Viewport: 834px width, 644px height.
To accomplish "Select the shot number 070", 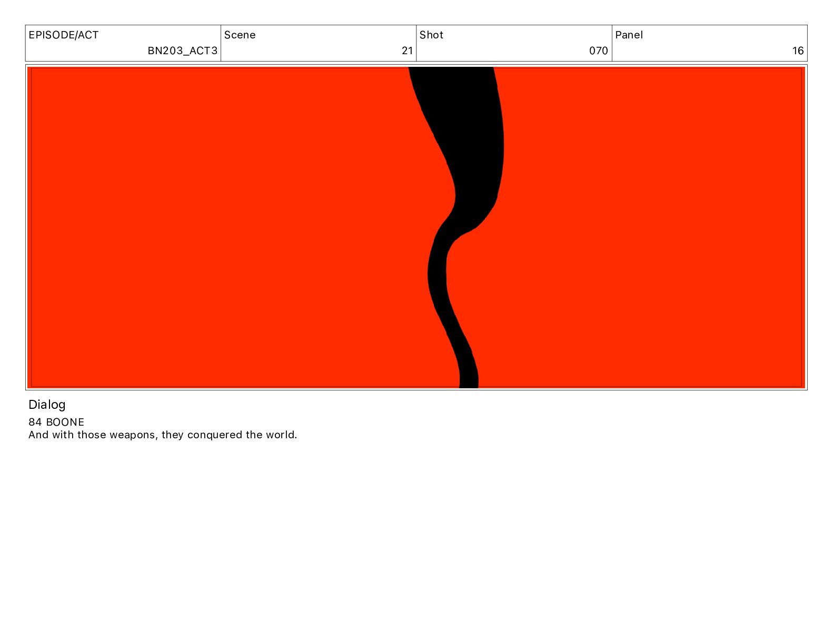I will point(599,51).
